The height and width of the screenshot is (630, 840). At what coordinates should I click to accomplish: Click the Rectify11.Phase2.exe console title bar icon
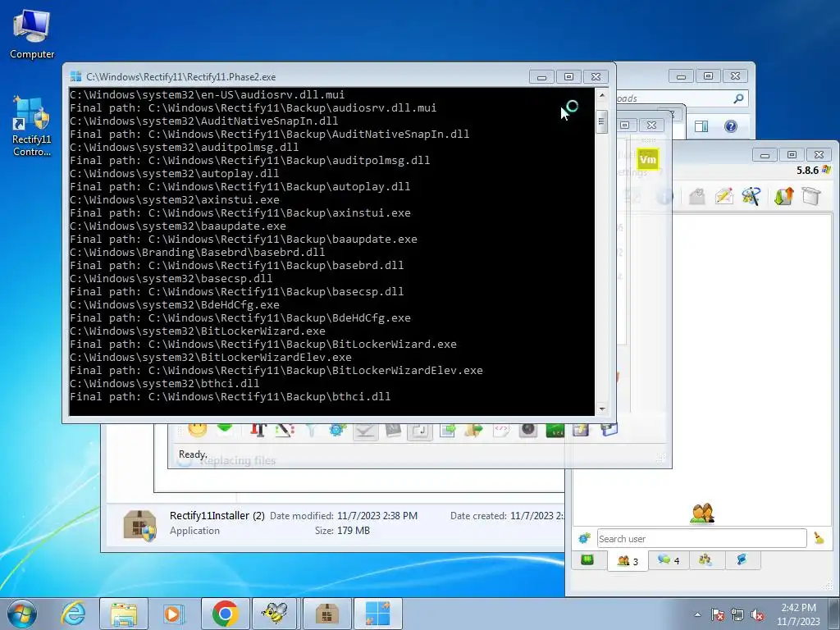tap(76, 76)
